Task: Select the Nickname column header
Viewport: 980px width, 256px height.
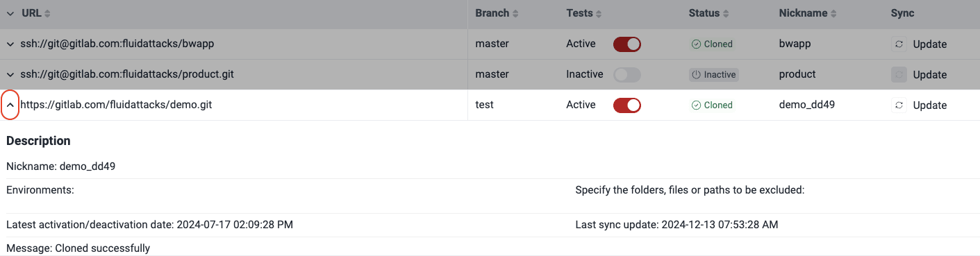Action: [x=803, y=13]
